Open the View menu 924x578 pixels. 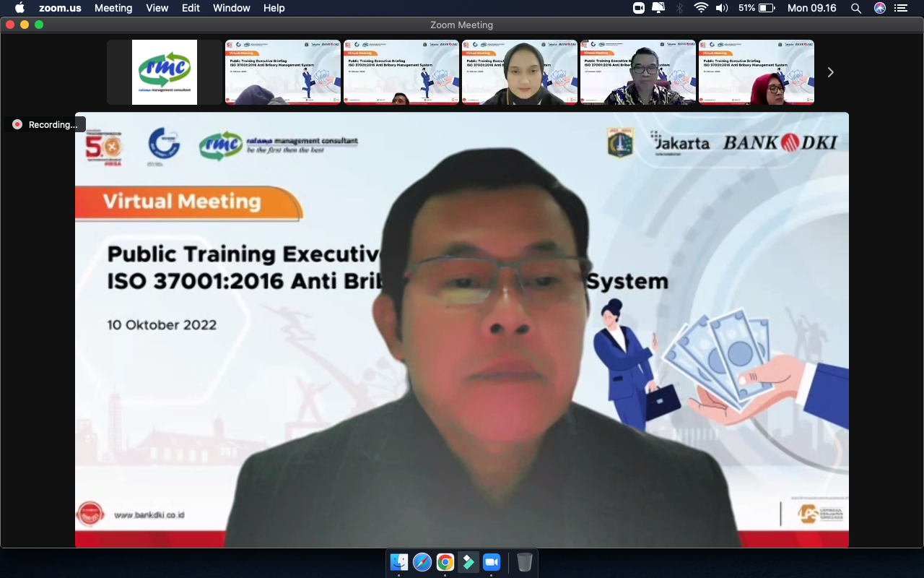157,8
